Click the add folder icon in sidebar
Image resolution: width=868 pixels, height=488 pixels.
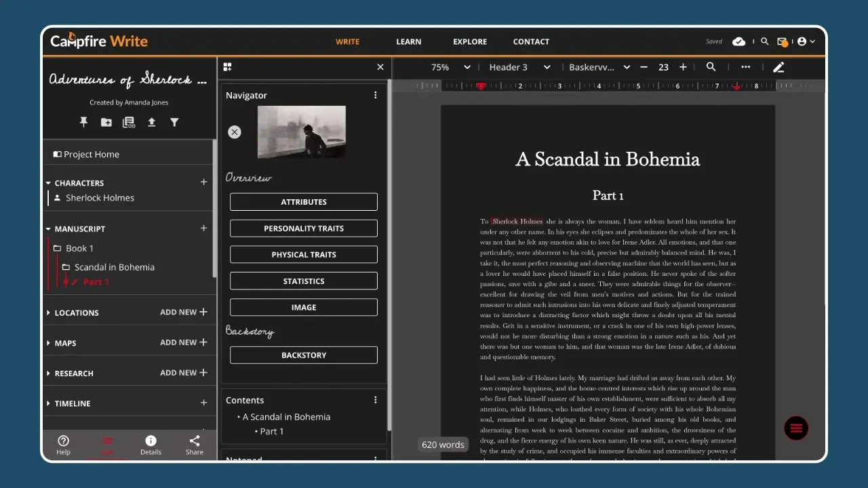click(x=106, y=122)
